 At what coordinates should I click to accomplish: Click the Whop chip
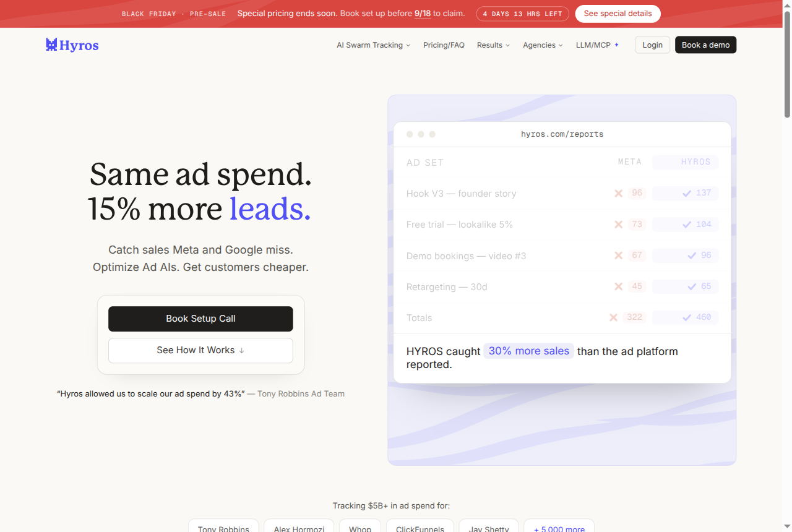(360, 526)
